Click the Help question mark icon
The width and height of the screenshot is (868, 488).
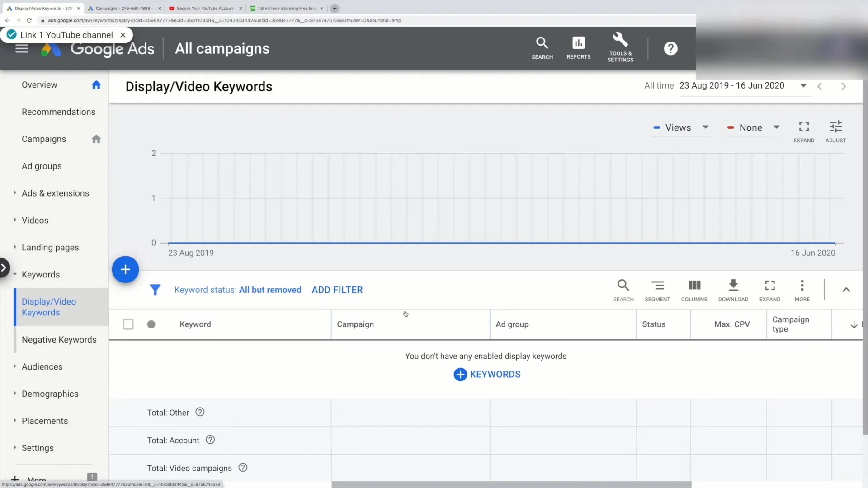click(671, 48)
